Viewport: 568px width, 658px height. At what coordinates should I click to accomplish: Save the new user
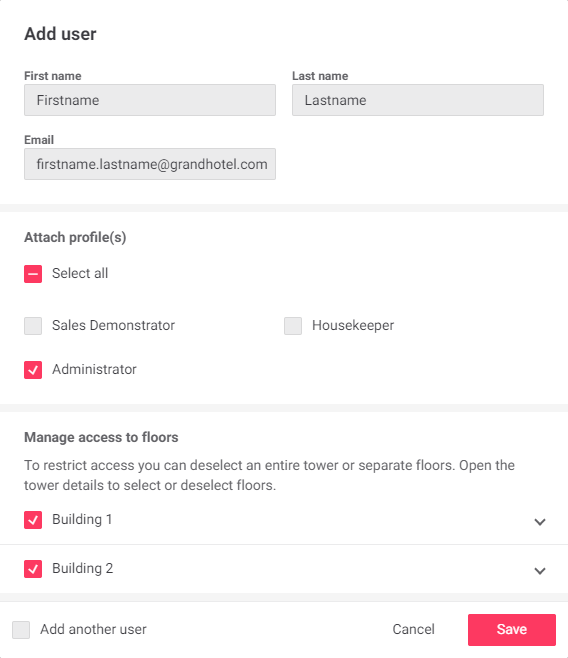tap(512, 630)
